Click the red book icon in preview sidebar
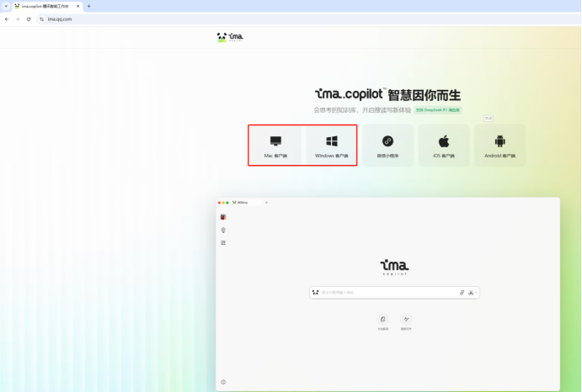The height and width of the screenshot is (392, 582). (x=223, y=217)
